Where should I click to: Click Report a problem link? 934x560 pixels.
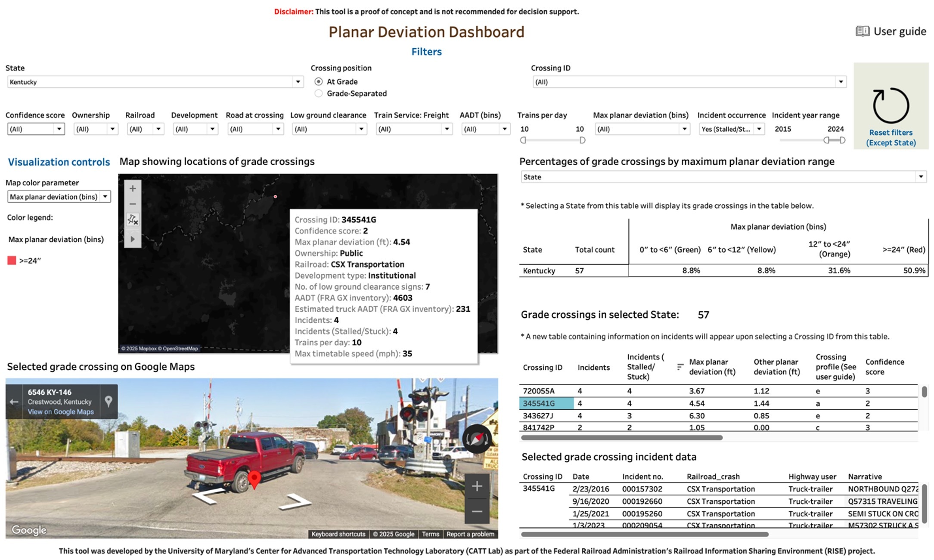coord(470,534)
